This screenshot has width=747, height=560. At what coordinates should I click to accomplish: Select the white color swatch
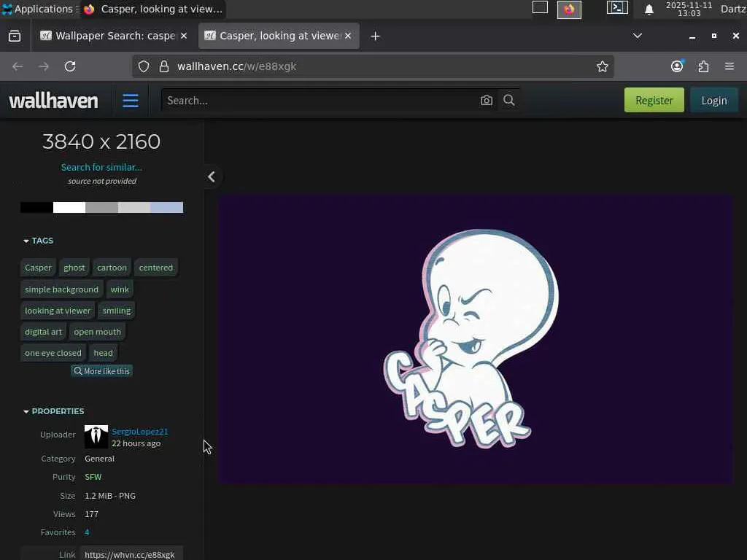[69, 208]
